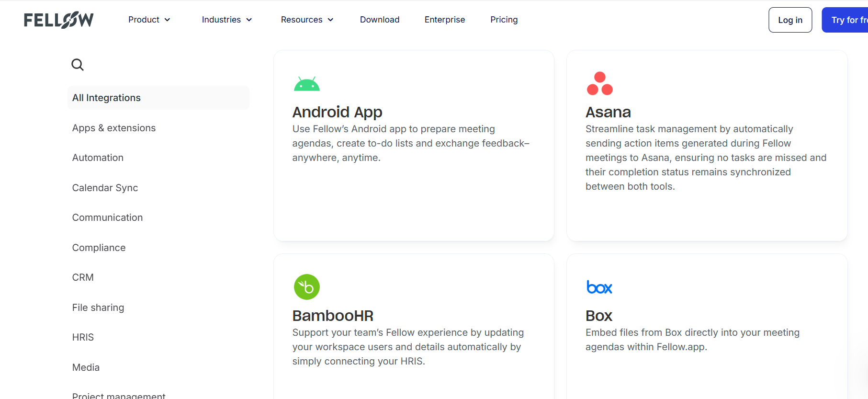Filter by Media category
The width and height of the screenshot is (868, 399).
pyautogui.click(x=86, y=367)
